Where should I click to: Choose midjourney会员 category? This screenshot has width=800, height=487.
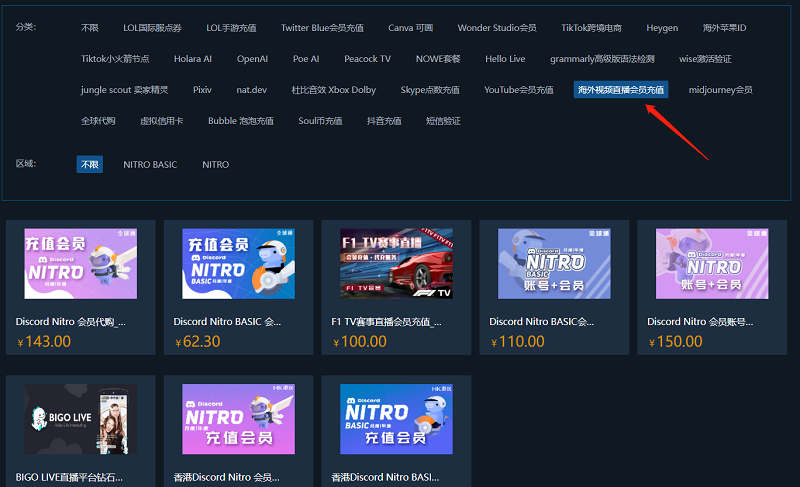(720, 90)
